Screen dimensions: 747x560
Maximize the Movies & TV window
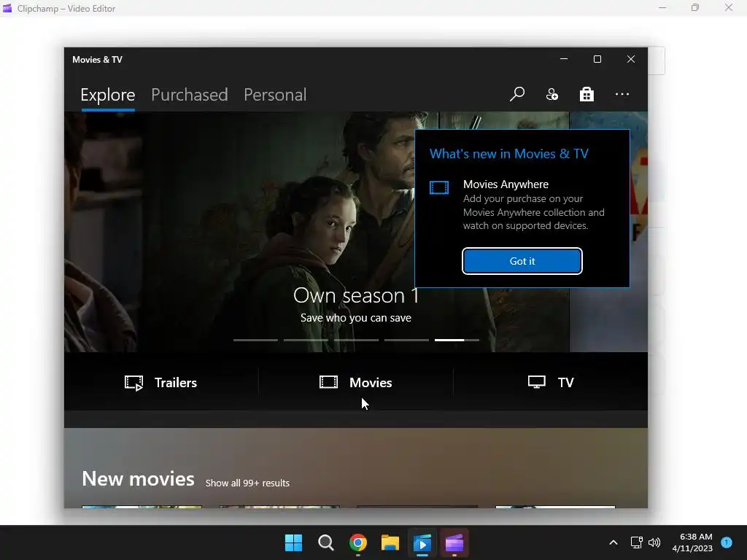[x=597, y=59]
